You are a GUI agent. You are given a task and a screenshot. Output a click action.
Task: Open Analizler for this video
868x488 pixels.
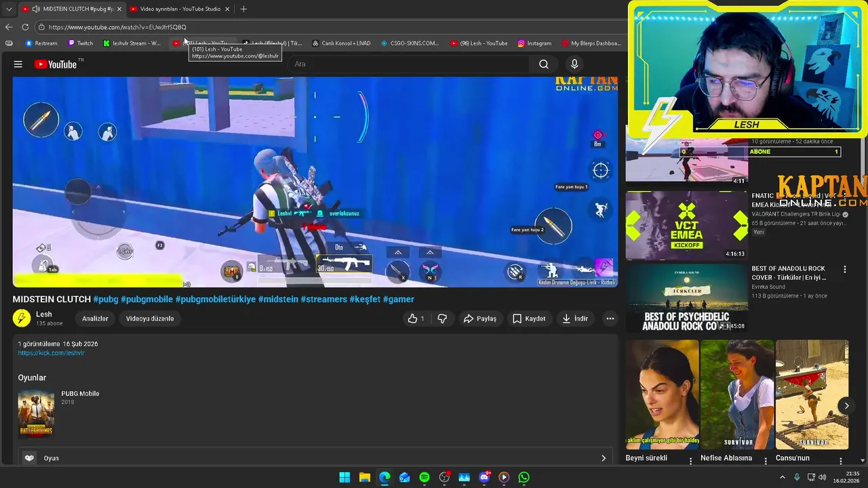pyautogui.click(x=95, y=319)
